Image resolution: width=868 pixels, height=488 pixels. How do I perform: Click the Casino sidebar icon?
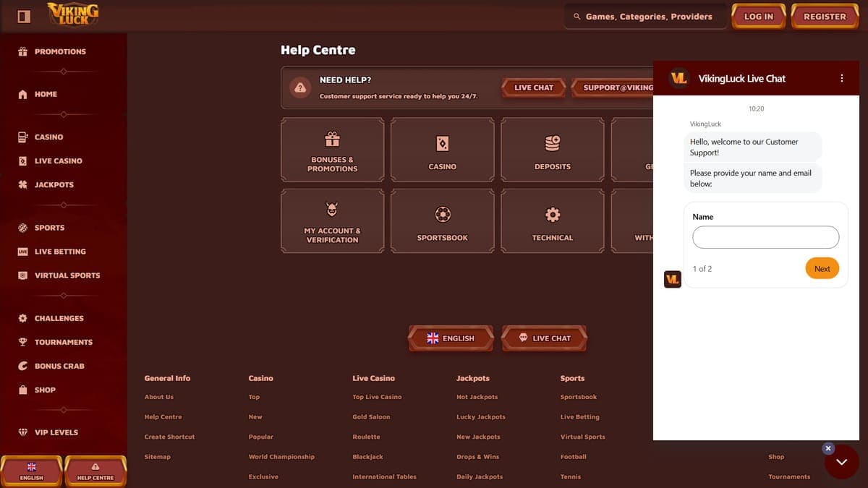22,137
